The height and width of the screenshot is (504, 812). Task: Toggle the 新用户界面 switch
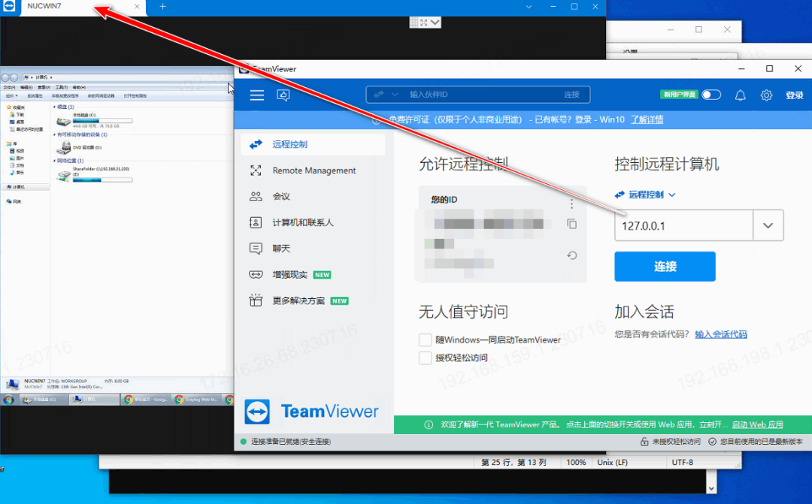pos(710,95)
